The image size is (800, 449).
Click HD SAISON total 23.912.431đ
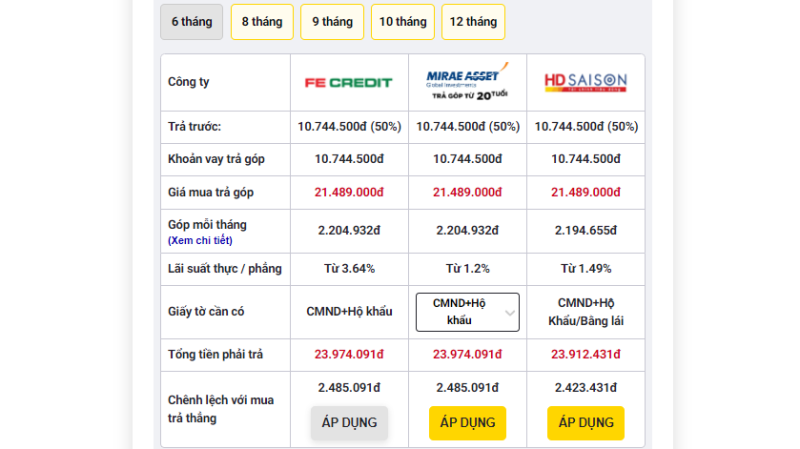tap(586, 355)
